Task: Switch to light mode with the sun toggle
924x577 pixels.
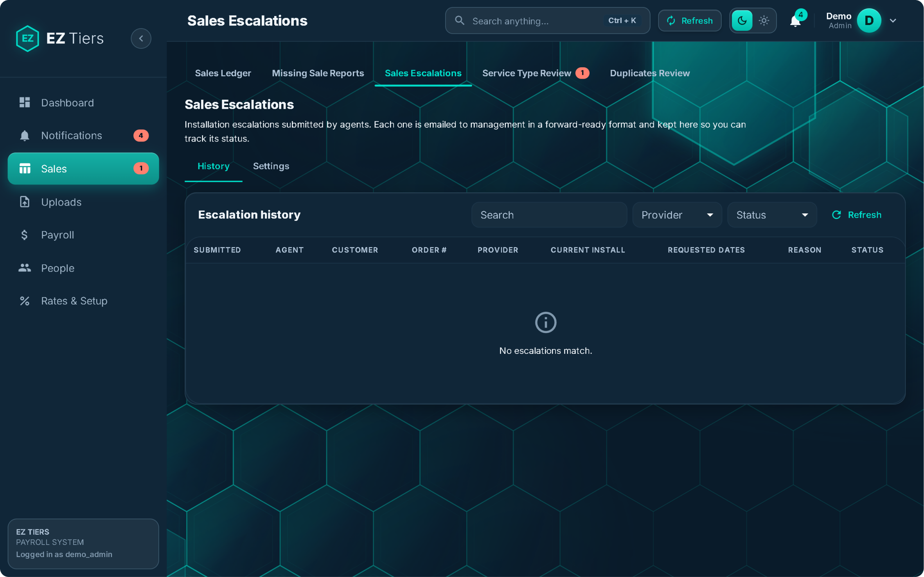Action: pyautogui.click(x=764, y=21)
